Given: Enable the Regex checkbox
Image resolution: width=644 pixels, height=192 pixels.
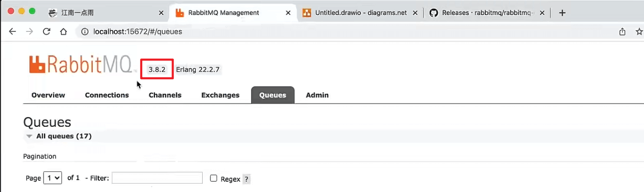Looking at the screenshot, I should 213,178.
